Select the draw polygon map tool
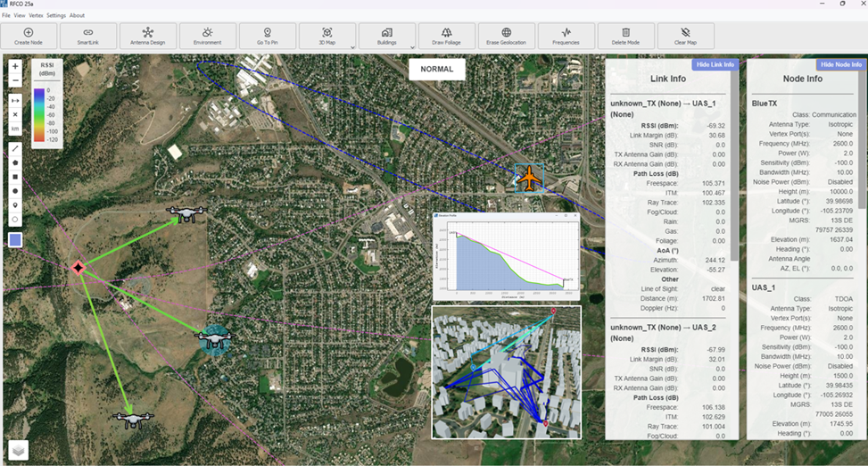The width and height of the screenshot is (868, 466). tap(15, 162)
